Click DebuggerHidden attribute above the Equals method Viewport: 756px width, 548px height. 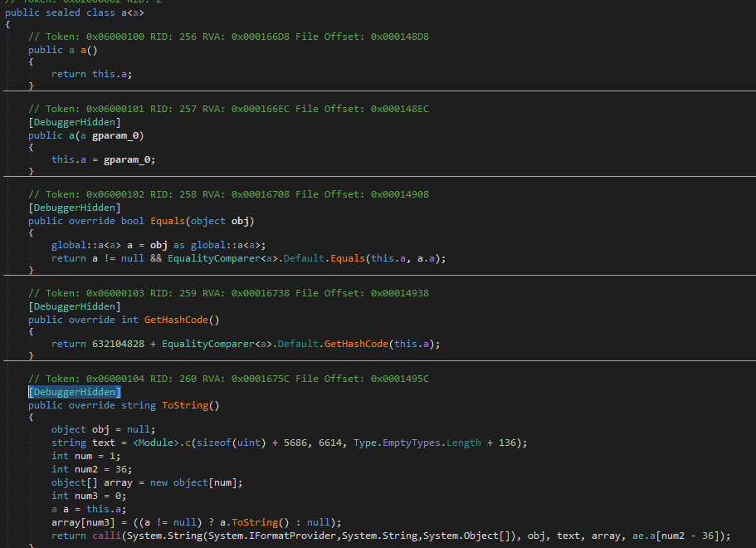pyautogui.click(x=74, y=208)
